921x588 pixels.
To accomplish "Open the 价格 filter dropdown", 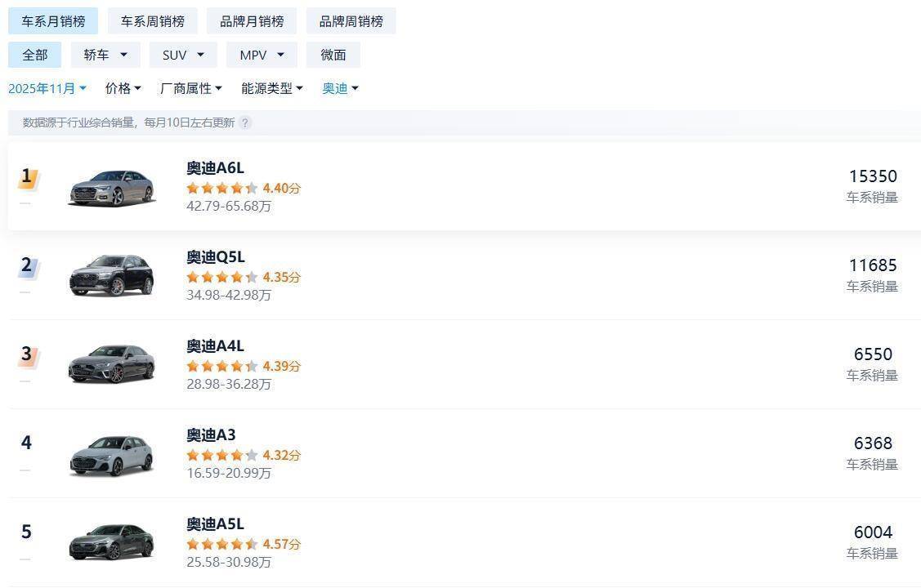I will tap(123, 88).
